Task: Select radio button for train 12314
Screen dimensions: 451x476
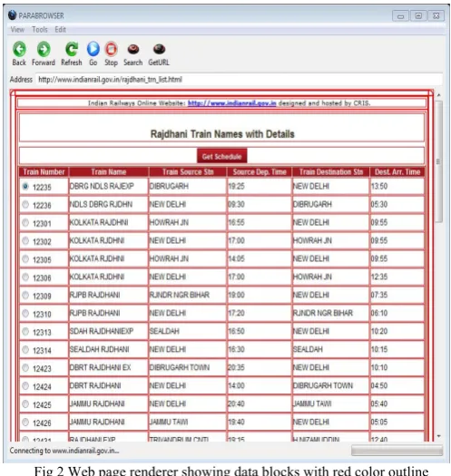Action: (x=25, y=350)
